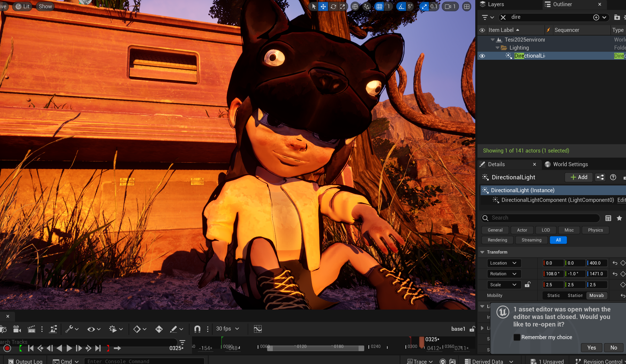Add a component with the Add button

[579, 177]
